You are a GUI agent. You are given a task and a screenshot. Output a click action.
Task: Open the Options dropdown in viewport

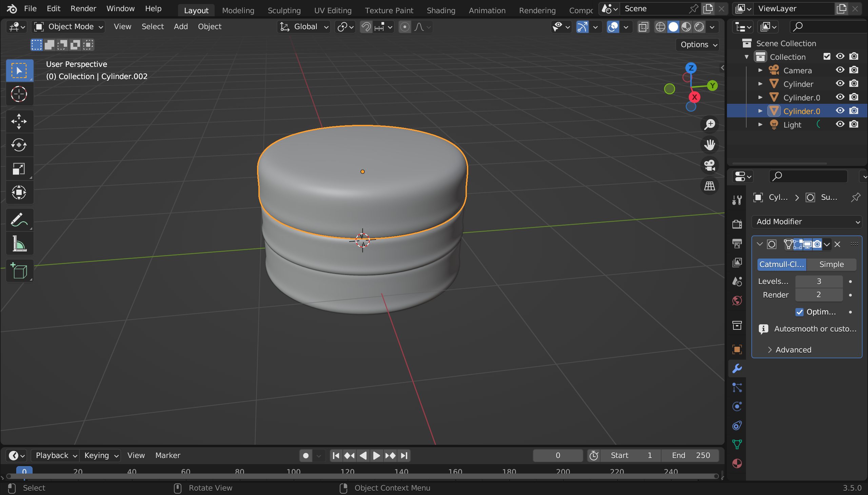click(698, 44)
